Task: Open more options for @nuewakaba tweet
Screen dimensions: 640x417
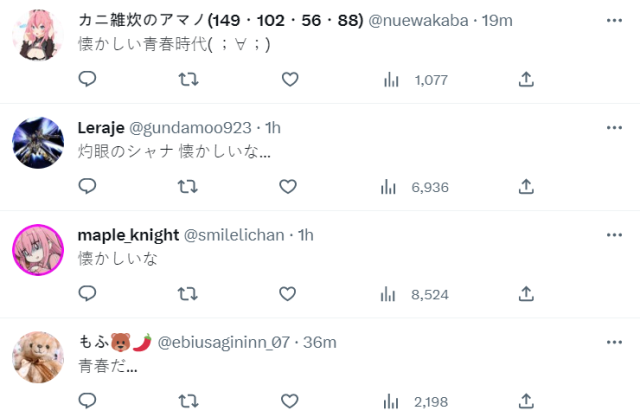Action: (x=614, y=20)
